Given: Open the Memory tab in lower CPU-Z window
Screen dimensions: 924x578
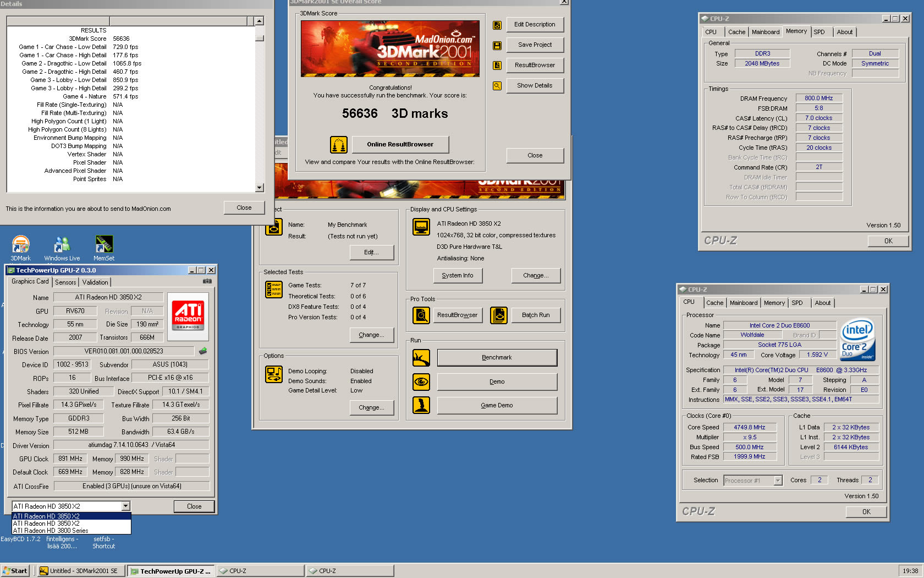Looking at the screenshot, I should click(x=774, y=303).
